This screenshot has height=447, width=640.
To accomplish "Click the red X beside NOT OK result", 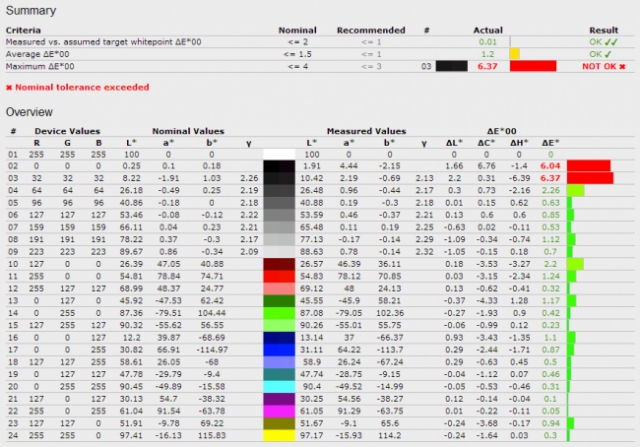I will (x=622, y=66).
